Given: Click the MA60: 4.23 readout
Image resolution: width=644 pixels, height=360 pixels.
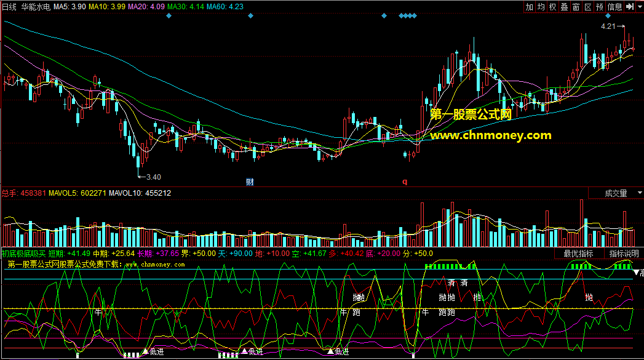Looking at the screenshot, I should (225, 7).
